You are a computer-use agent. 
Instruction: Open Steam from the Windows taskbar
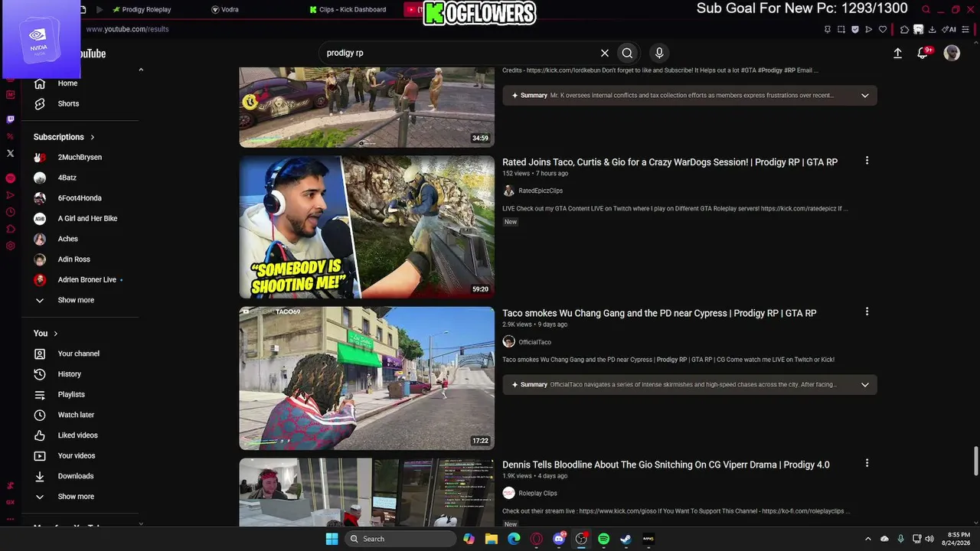(x=626, y=539)
